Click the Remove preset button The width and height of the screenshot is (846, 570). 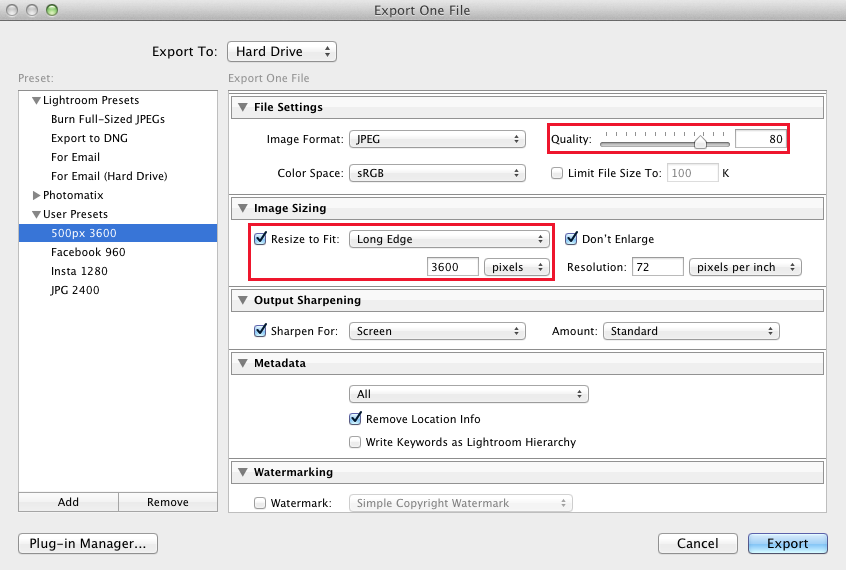pos(168,502)
